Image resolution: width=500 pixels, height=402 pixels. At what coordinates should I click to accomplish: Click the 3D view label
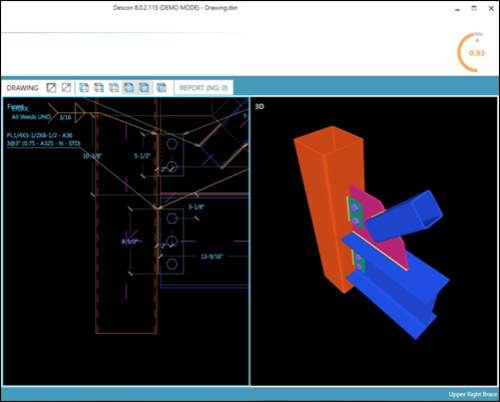[259, 106]
